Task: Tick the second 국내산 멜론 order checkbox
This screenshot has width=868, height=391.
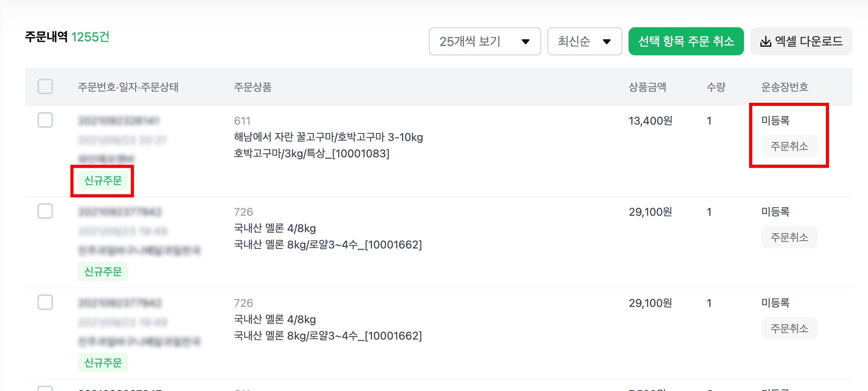Action: coord(45,302)
